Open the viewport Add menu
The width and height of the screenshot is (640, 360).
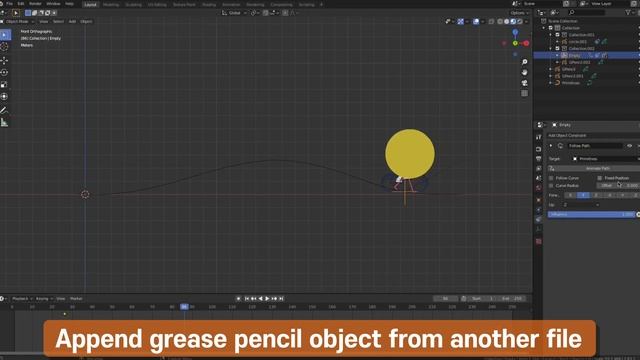tap(72, 22)
